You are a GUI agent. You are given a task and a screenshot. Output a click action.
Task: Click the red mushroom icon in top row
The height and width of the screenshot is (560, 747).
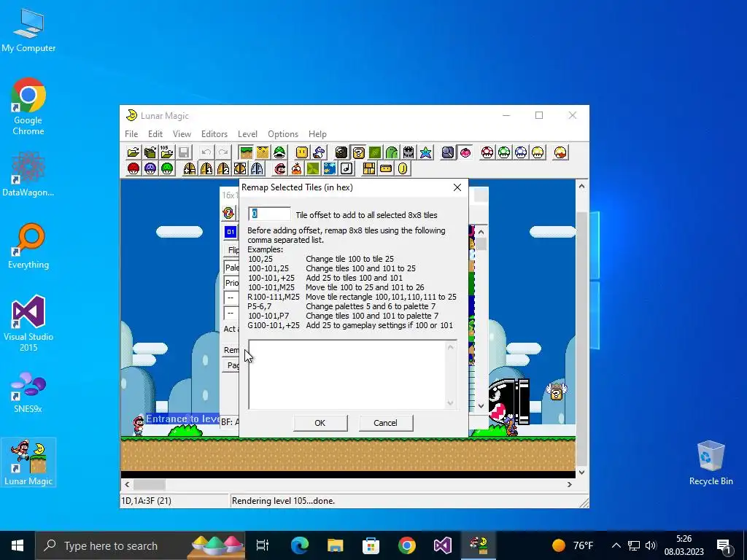click(x=487, y=152)
